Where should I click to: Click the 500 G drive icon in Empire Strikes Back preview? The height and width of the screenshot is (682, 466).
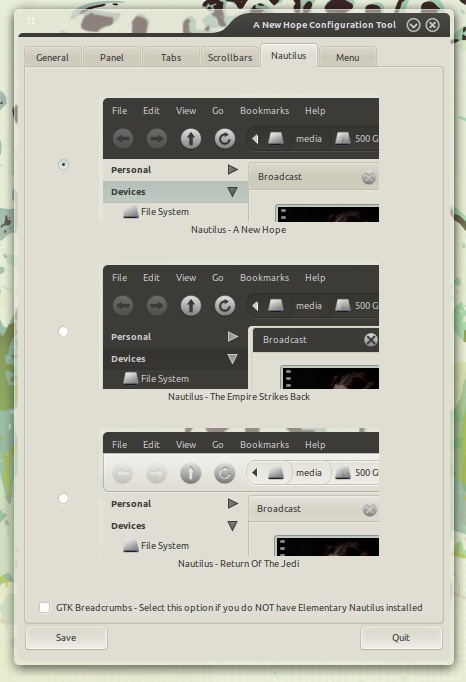point(343,306)
